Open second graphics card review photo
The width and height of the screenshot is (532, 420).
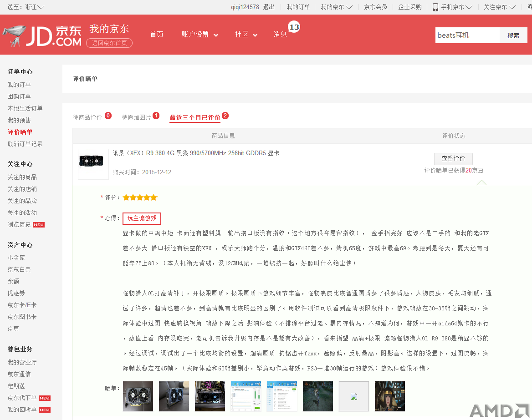[x=174, y=396]
